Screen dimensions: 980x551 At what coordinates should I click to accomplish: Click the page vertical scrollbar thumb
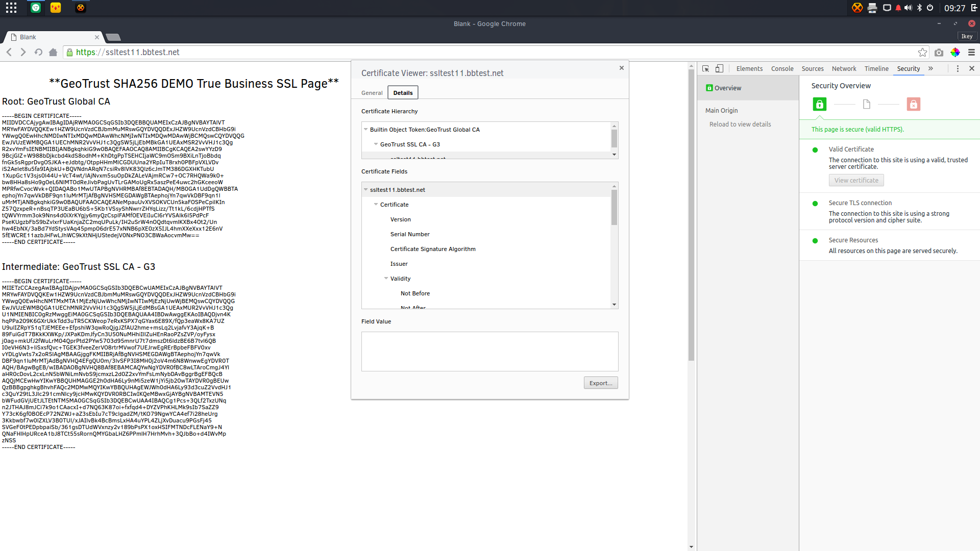691,214
